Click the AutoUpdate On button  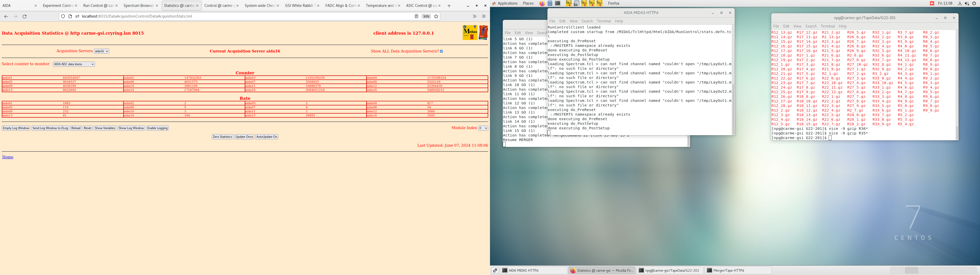[267, 137]
